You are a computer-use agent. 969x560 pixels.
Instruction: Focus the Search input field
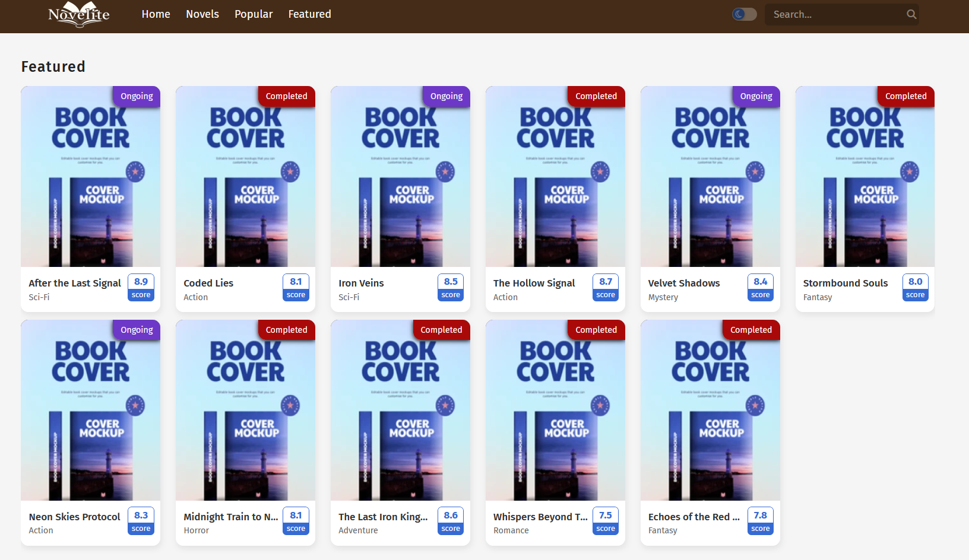[x=835, y=14]
